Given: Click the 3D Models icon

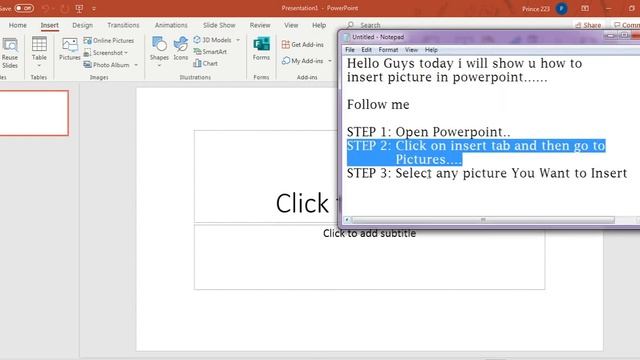Looking at the screenshot, I should (197, 40).
